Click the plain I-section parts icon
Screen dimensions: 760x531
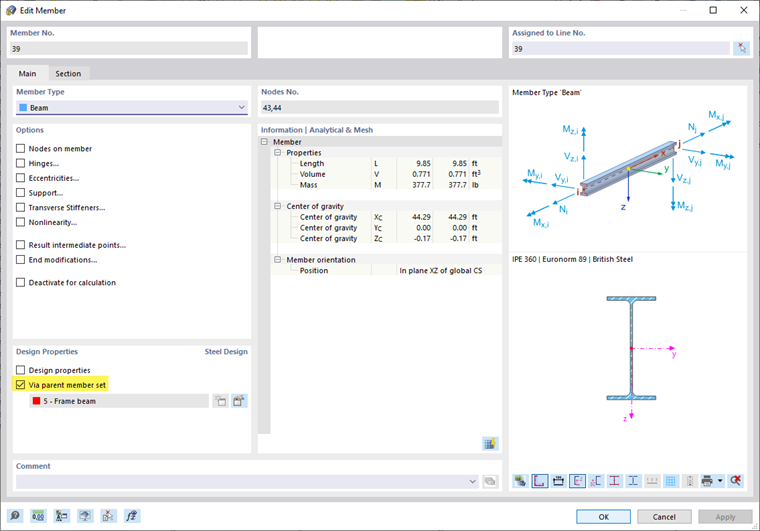[633, 481]
